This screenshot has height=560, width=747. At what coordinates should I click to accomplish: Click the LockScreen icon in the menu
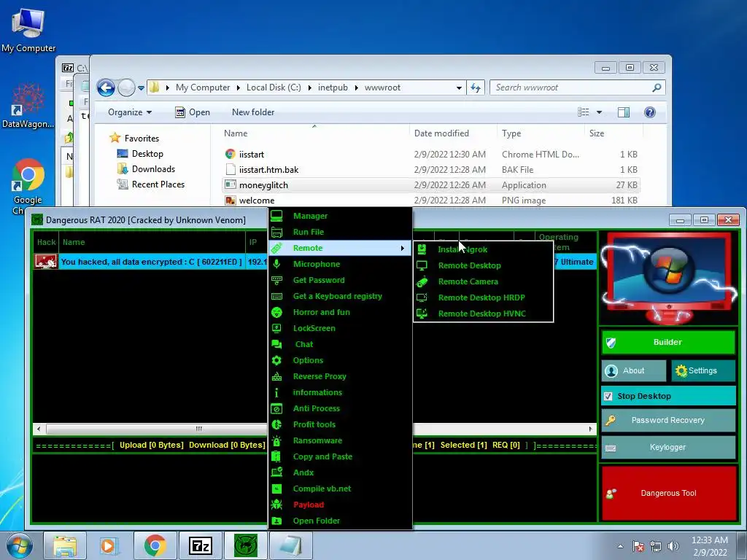tap(276, 328)
